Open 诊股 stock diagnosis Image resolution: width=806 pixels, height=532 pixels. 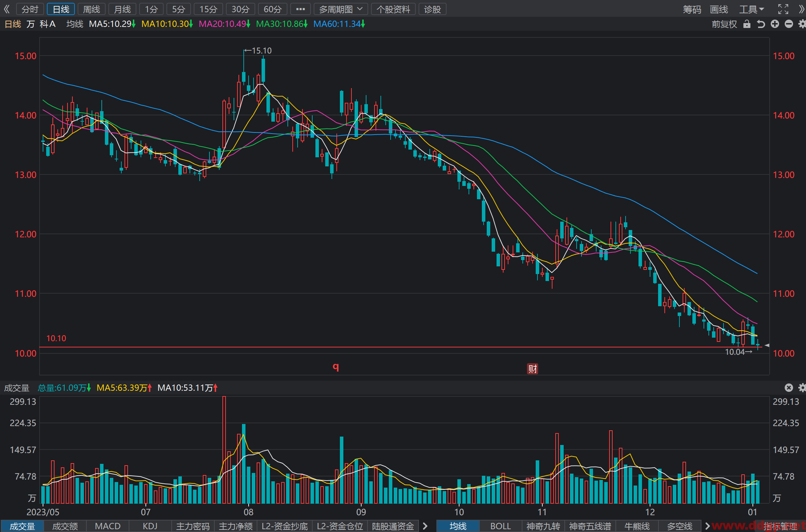(433, 9)
